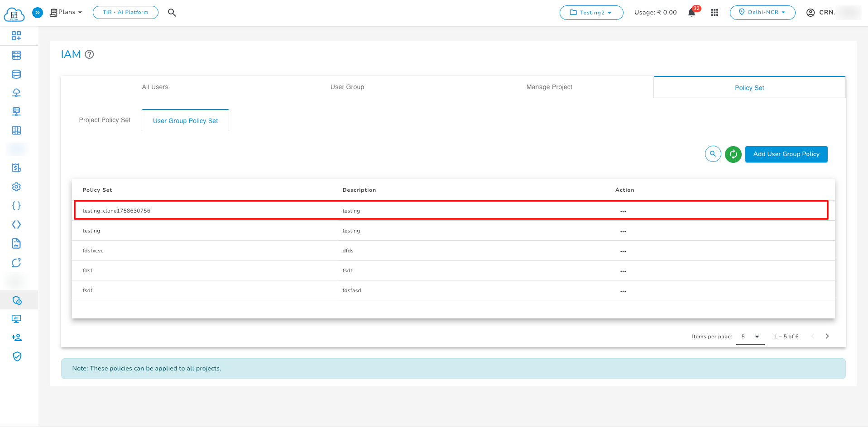Select the Project Policy Set tab
The height and width of the screenshot is (427, 868).
click(x=105, y=120)
